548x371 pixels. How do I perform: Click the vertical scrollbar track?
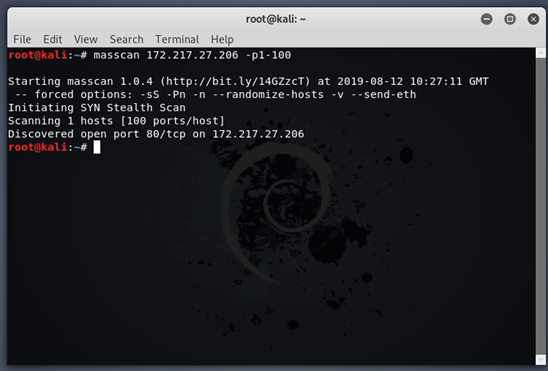pos(541,206)
